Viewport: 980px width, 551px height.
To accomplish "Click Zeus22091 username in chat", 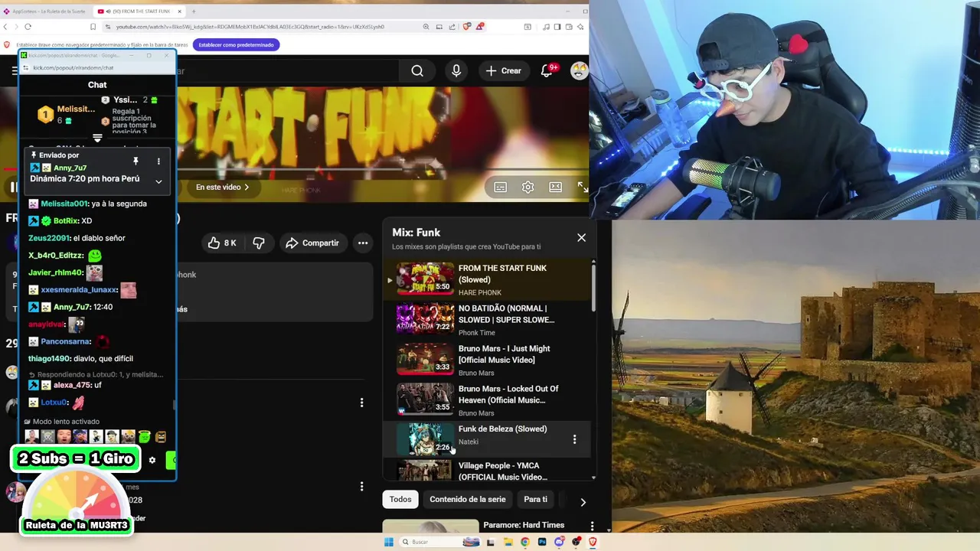I will tap(49, 238).
